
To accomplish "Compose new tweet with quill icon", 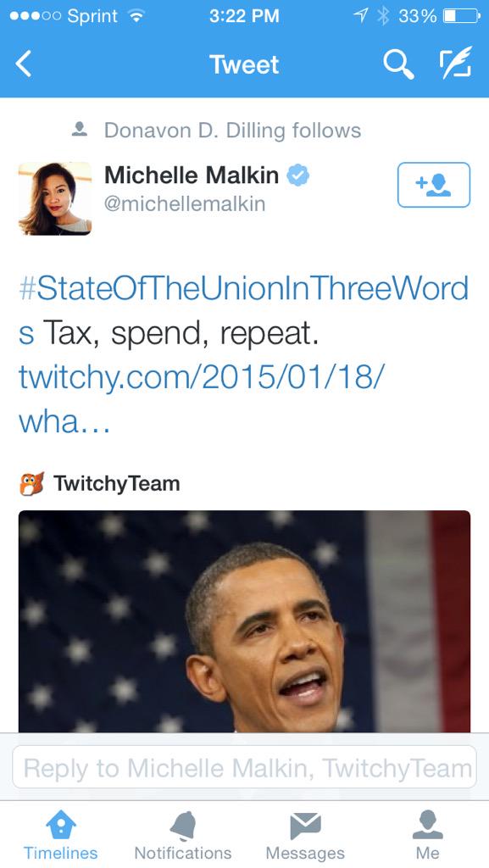I will (456, 62).
